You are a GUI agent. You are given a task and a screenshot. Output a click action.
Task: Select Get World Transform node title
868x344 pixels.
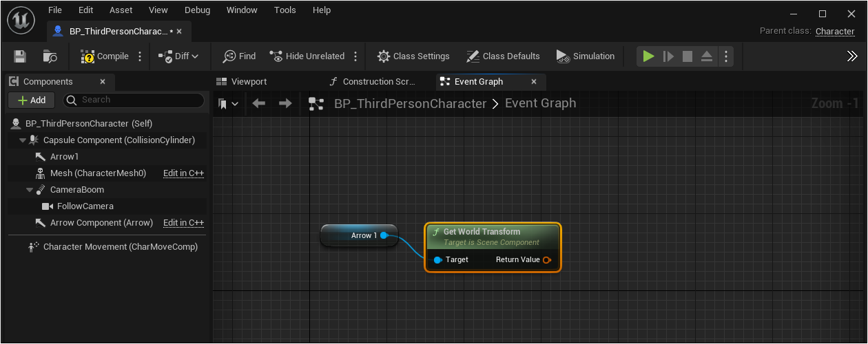click(x=482, y=232)
